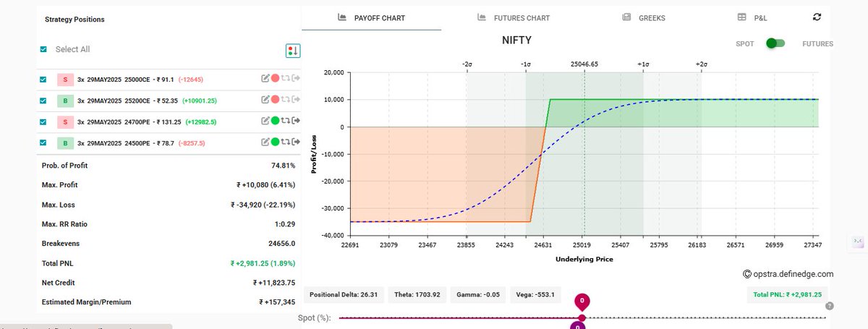Toggle the SPOT / FUTURES switch
The width and height of the screenshot is (868, 329).
point(775,43)
